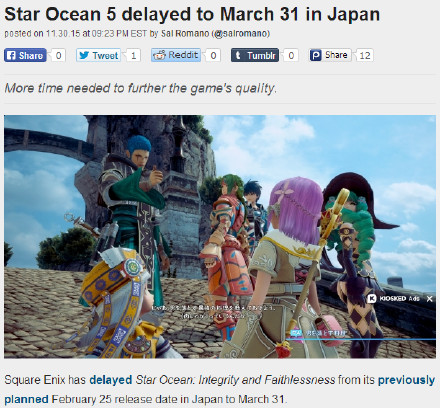The width and height of the screenshot is (440, 408).
Task: Open the Reddit count bubble
Action: point(213,55)
